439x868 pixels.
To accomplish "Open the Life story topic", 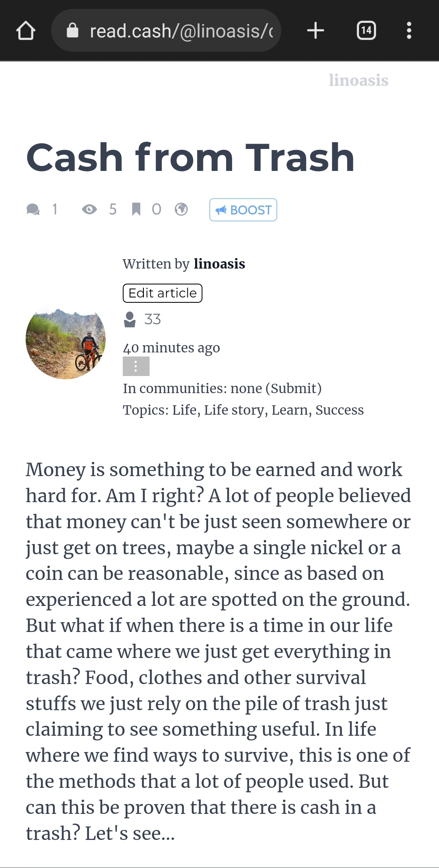I will (x=234, y=410).
